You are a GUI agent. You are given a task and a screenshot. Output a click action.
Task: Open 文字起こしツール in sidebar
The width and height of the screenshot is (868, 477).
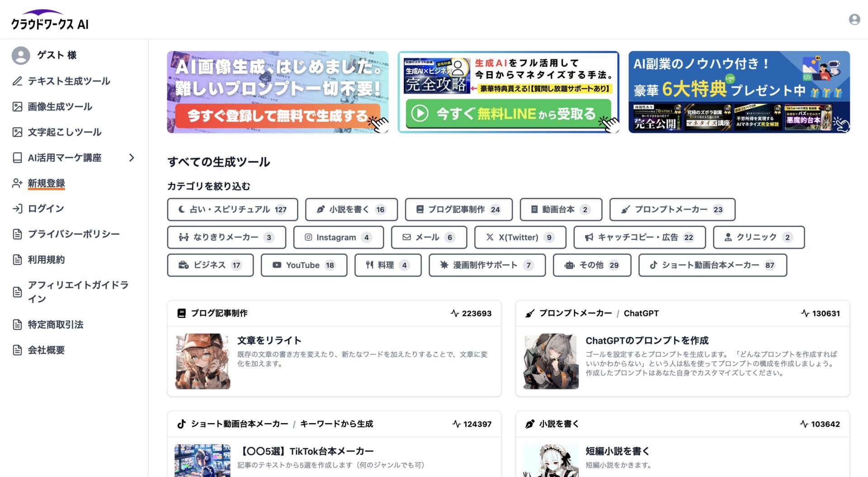coord(65,132)
